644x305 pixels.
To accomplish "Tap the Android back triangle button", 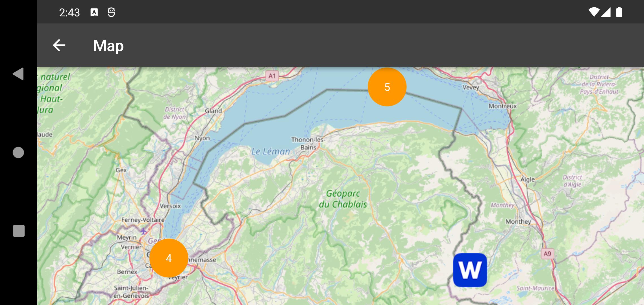I will (18, 74).
